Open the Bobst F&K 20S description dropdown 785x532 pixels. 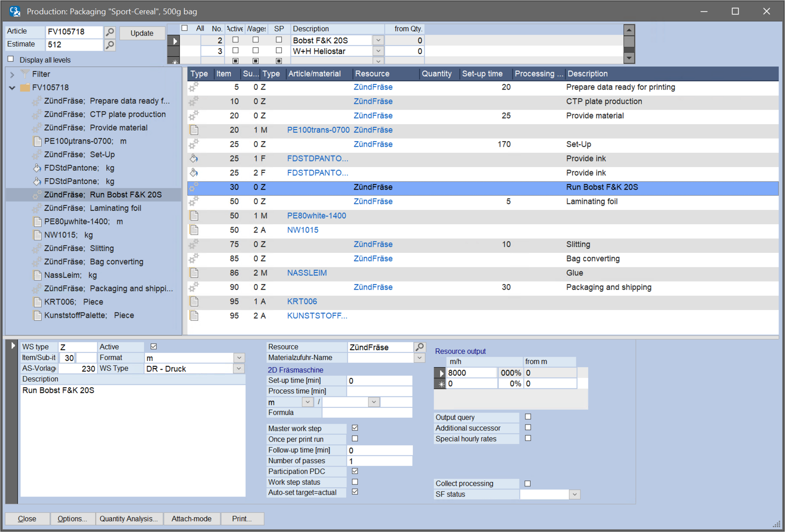click(x=378, y=41)
